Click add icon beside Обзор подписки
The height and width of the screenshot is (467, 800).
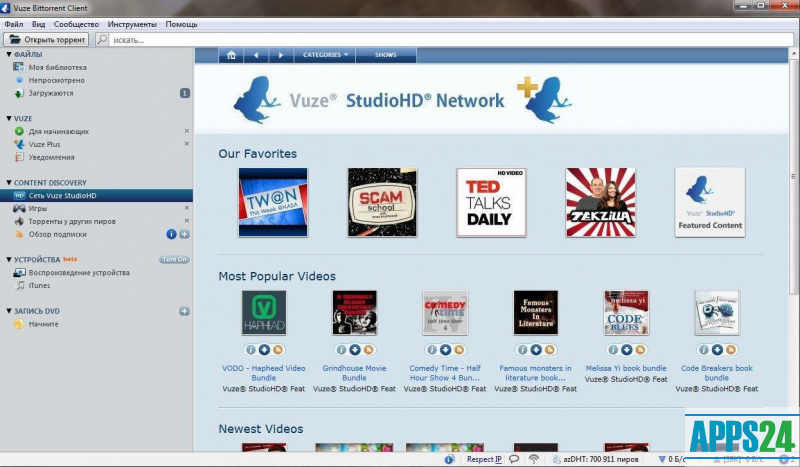point(185,234)
